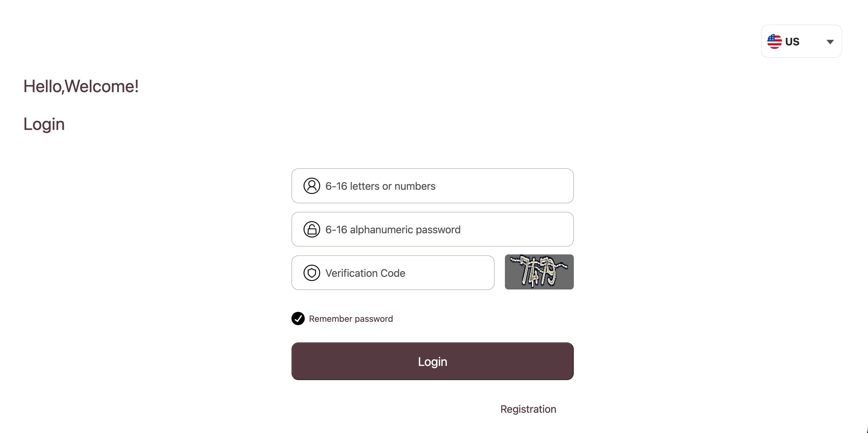Click into the Verification Code input
Screen dimensions: 868x433
(404, 273)
